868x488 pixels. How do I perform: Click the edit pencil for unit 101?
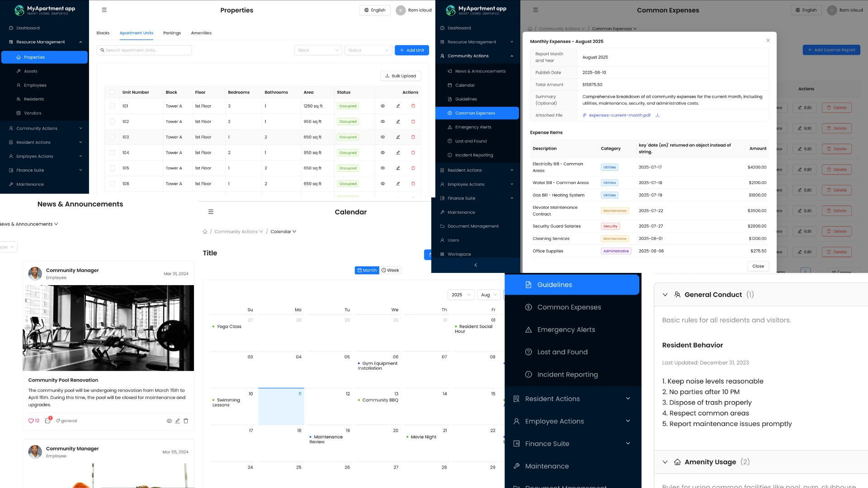click(398, 106)
